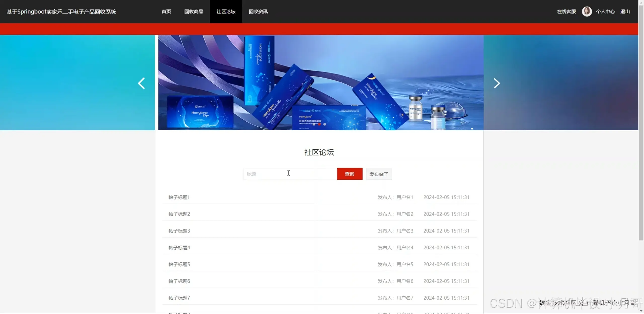This screenshot has height=314, width=644.
Task: Click the carousel banner product image
Action: [x=321, y=83]
